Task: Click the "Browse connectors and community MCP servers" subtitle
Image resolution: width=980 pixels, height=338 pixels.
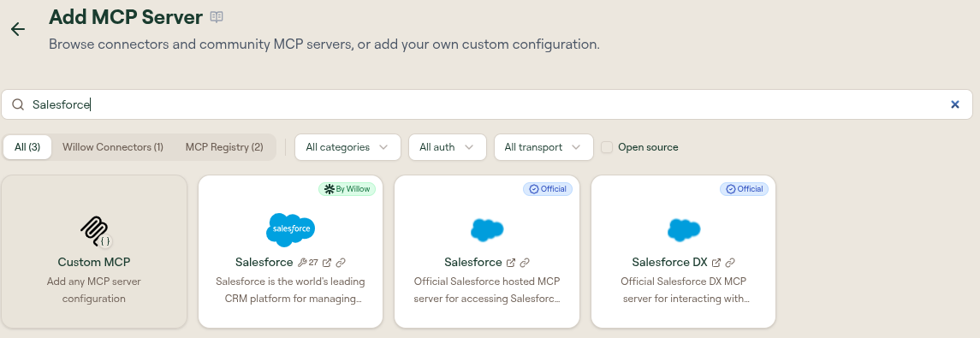Action: (x=324, y=44)
